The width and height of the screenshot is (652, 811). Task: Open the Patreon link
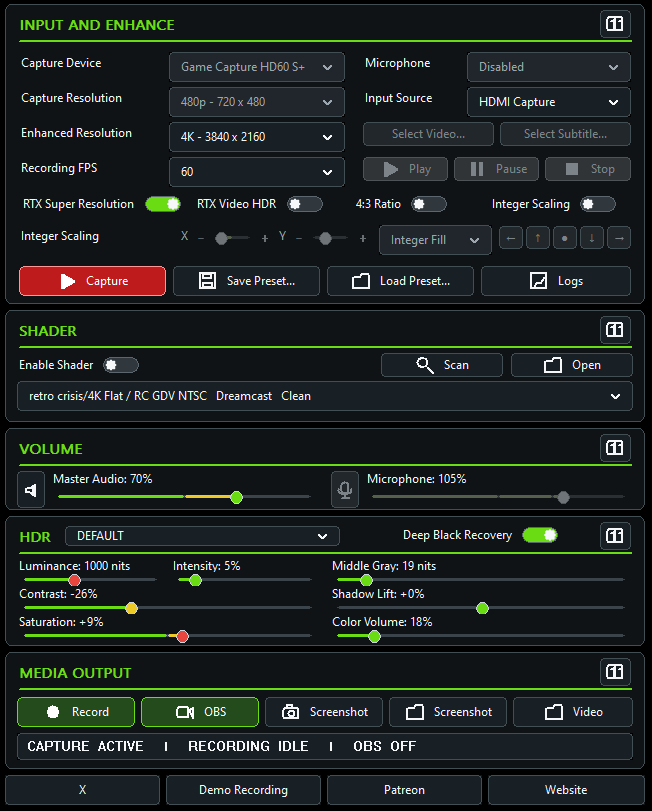[x=404, y=790]
